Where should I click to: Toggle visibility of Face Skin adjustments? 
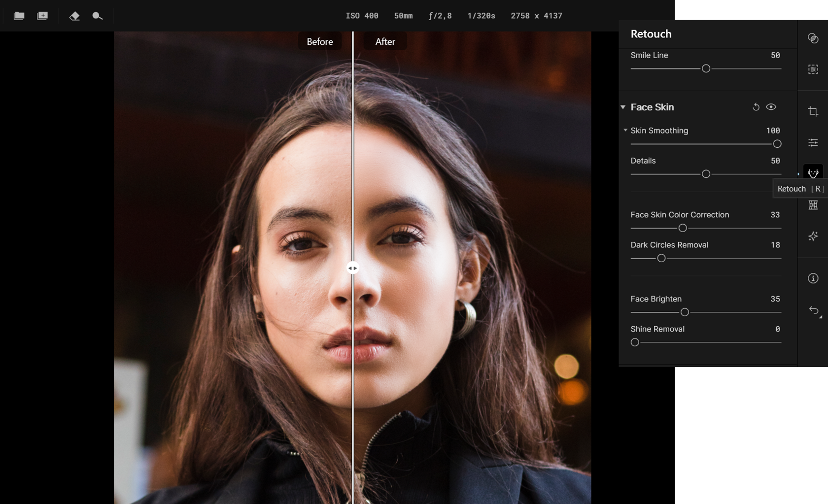pyautogui.click(x=771, y=106)
